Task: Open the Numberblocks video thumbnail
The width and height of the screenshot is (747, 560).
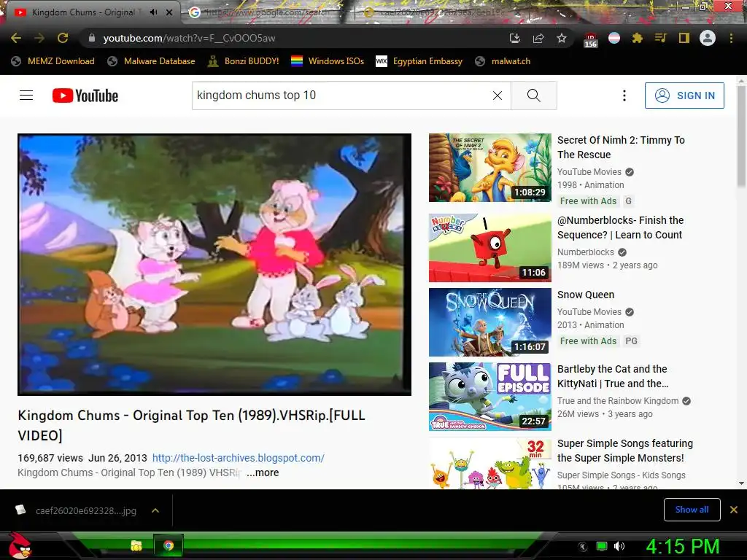Action: 489,248
